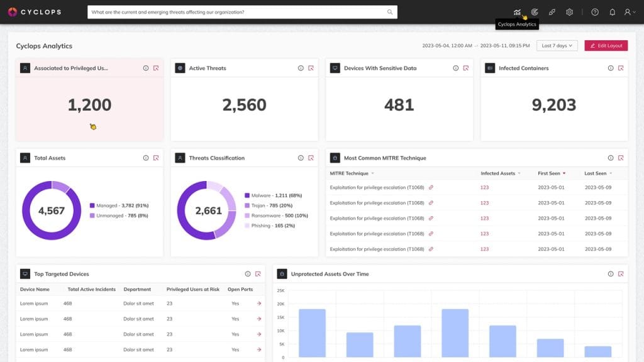Click arrow on first Top Targeted Devices row
This screenshot has height=362, width=644.
[258, 304]
